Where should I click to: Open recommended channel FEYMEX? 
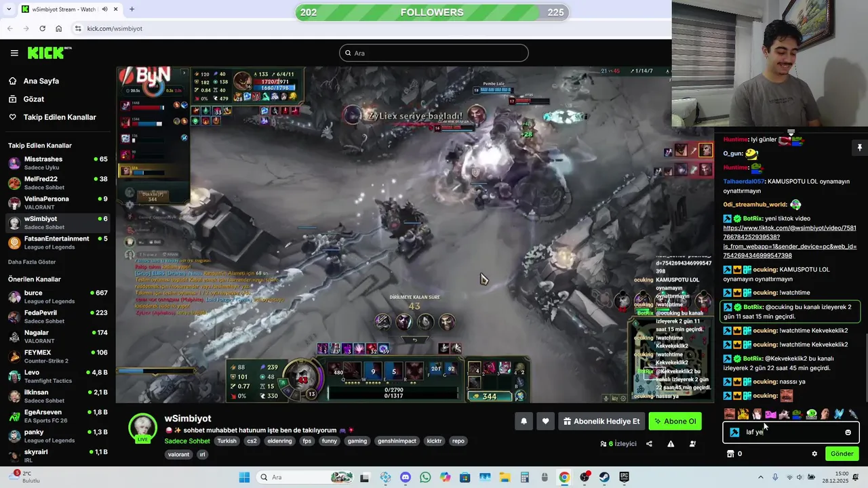[58, 357]
